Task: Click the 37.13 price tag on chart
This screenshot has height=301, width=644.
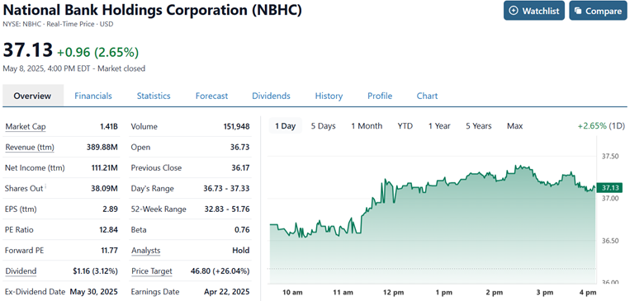Action: 609,188
